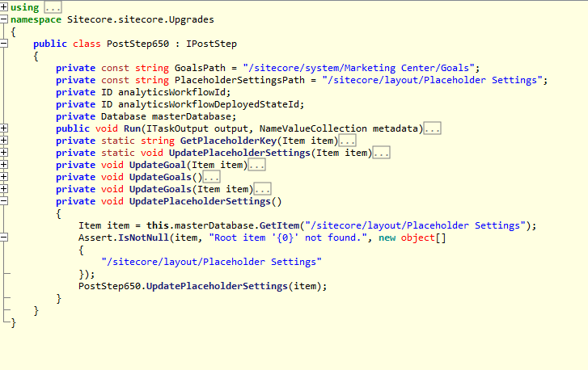Click the GetItem method call
Image resolution: width=588 pixels, height=370 pixels.
point(279,225)
